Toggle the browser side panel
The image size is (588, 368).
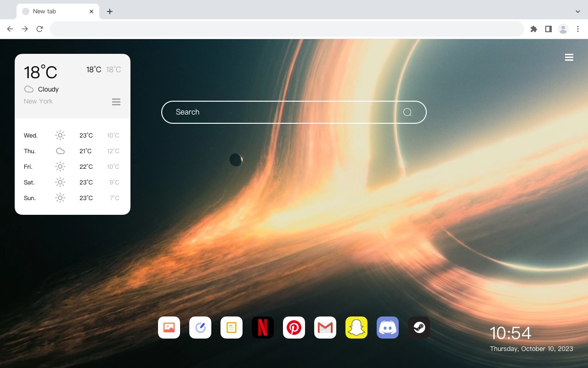pos(548,29)
